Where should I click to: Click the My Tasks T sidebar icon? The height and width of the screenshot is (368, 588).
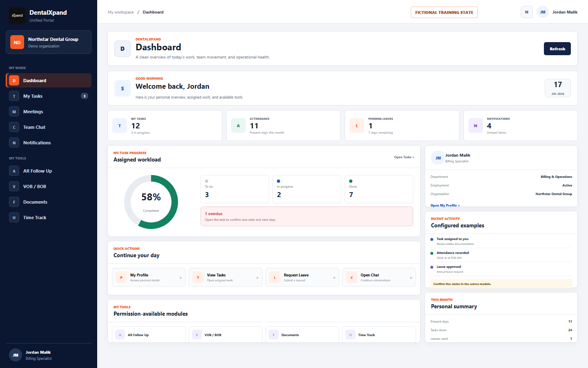(x=14, y=96)
